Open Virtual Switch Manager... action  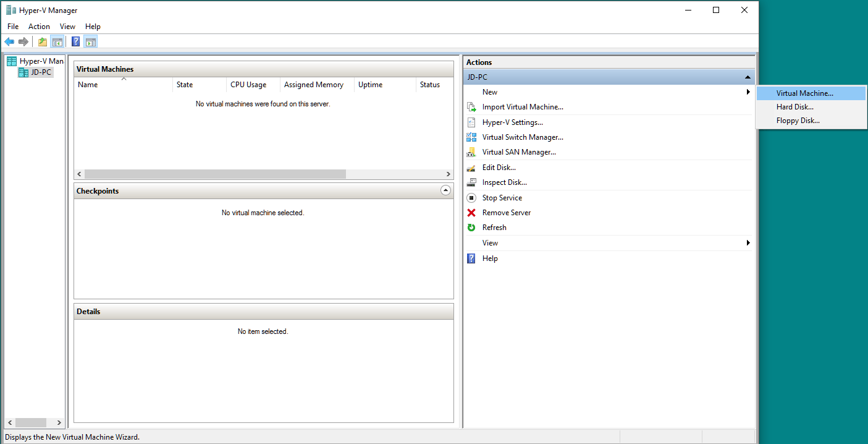523,137
